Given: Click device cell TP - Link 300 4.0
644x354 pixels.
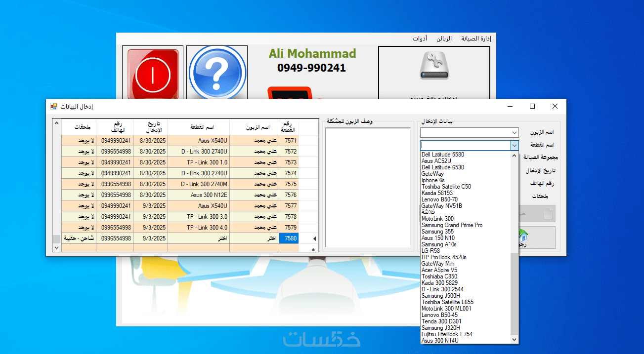Looking at the screenshot, I should (199, 228).
